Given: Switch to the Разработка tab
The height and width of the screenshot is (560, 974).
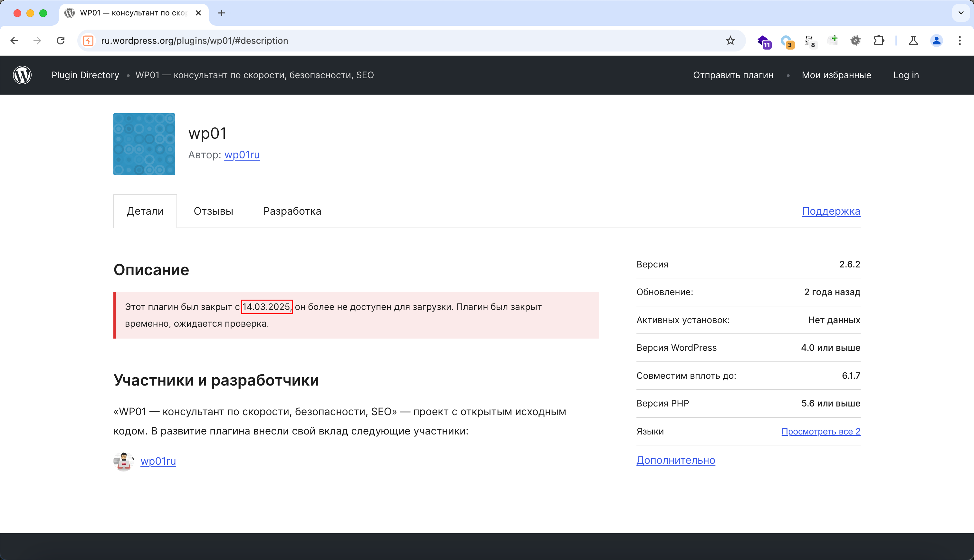Looking at the screenshot, I should [292, 211].
